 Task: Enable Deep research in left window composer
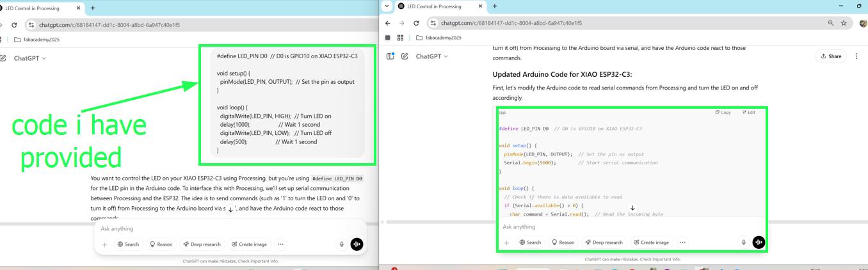202,244
